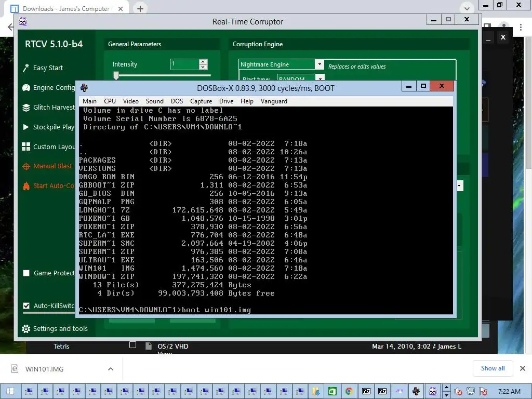Viewport: 532px width, 399px height.
Task: Open a new Chrome tab
Action: point(140,9)
